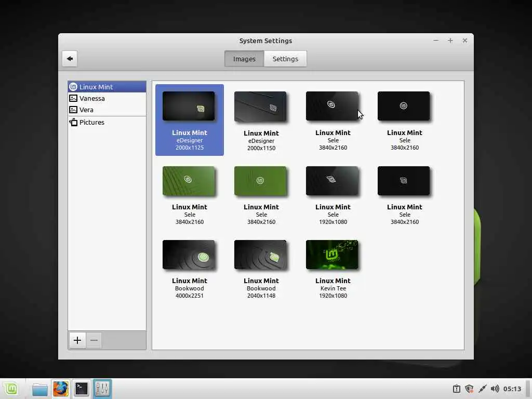The height and width of the screenshot is (399, 532).
Task: Open the Settings tab
Action: 285,59
